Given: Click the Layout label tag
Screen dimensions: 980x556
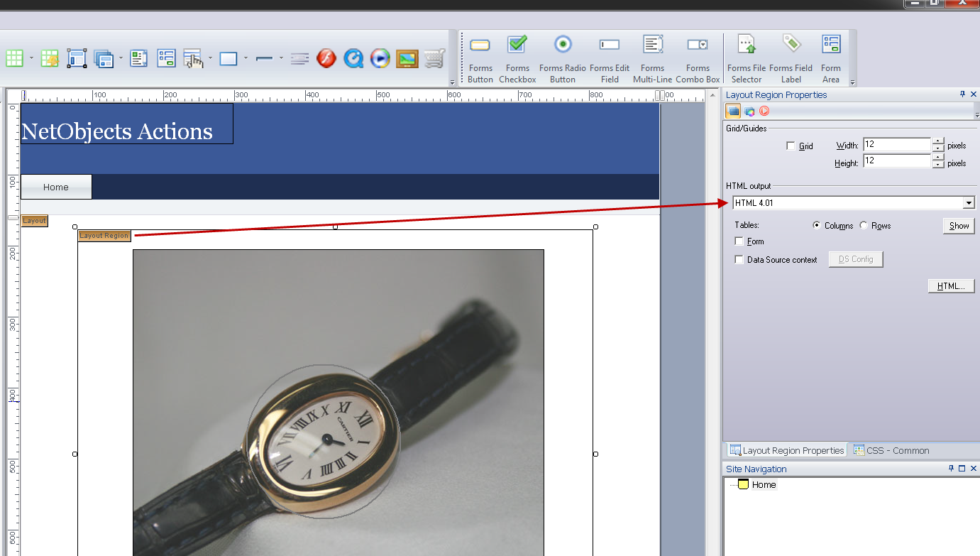Looking at the screenshot, I should (x=34, y=221).
